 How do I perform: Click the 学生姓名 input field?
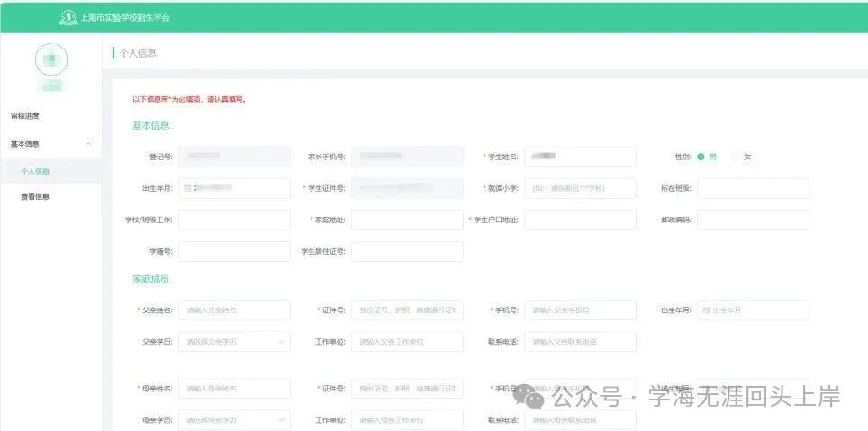pos(580,157)
